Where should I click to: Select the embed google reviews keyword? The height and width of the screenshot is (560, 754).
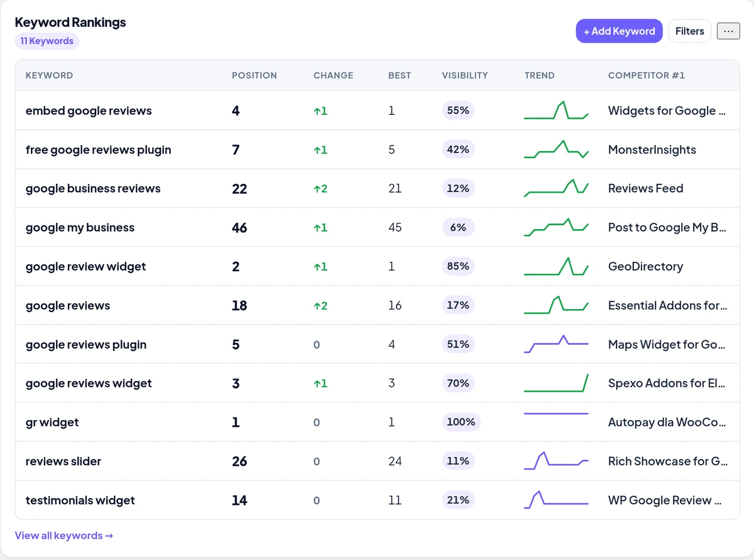click(x=89, y=110)
